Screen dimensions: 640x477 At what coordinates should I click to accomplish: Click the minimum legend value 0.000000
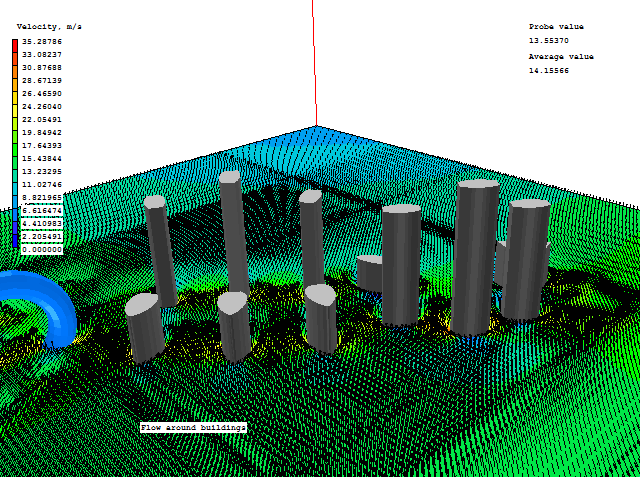(42, 249)
